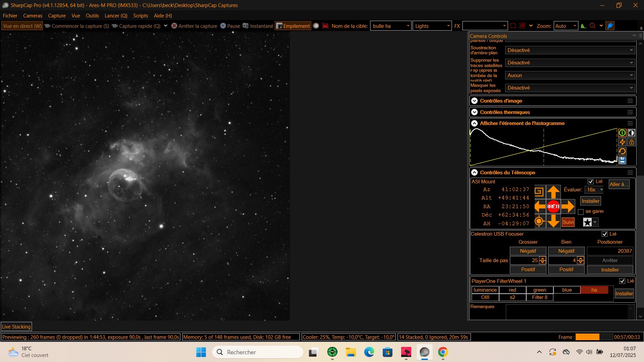Viewport: 644px width, 362px height.
Task: Click the half-circle contrast icon beside histogram
Action: [x=631, y=133]
